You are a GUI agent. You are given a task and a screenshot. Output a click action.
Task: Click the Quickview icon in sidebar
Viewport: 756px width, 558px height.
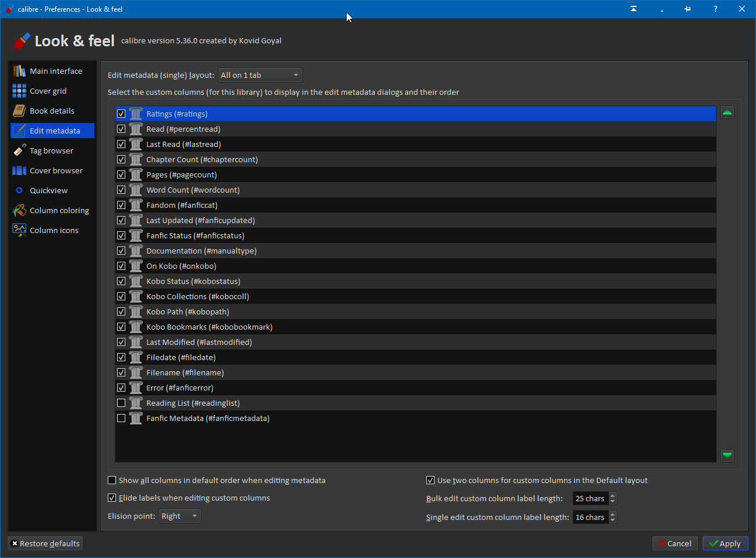(19, 190)
